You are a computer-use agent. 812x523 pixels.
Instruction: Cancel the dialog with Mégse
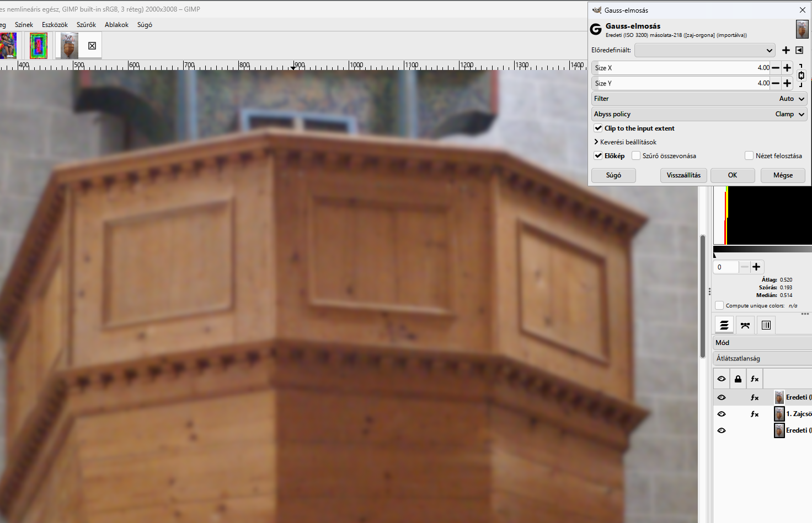coord(783,175)
